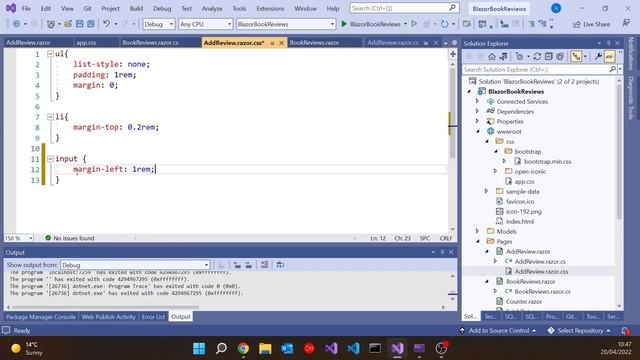Toggle auto hide pin on Output panel
The image size is (640, 360).
442,252
